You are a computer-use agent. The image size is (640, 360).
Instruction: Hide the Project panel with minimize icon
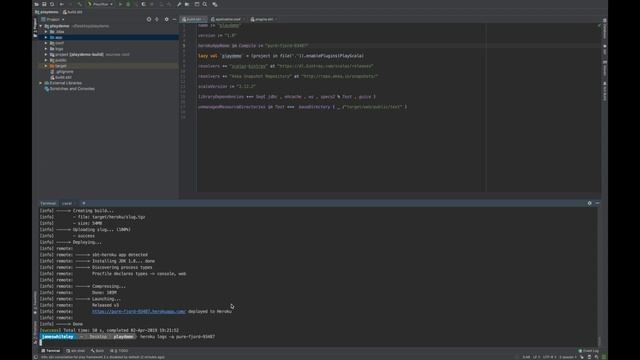tap(174, 19)
